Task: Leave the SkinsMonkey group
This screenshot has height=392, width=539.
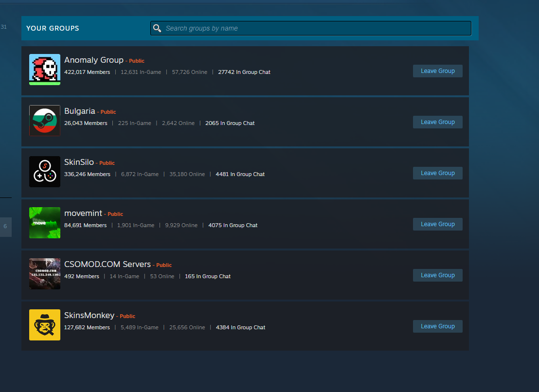Action: tap(437, 326)
